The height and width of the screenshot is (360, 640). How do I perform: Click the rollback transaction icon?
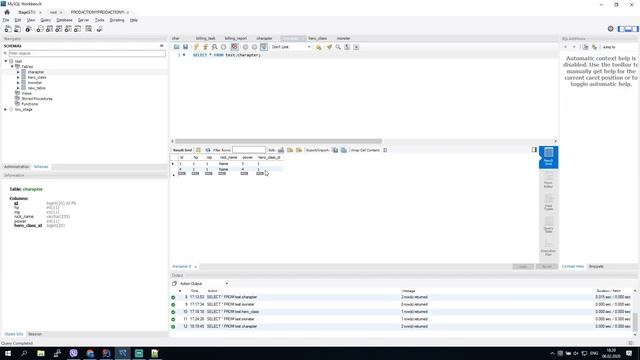(254, 47)
